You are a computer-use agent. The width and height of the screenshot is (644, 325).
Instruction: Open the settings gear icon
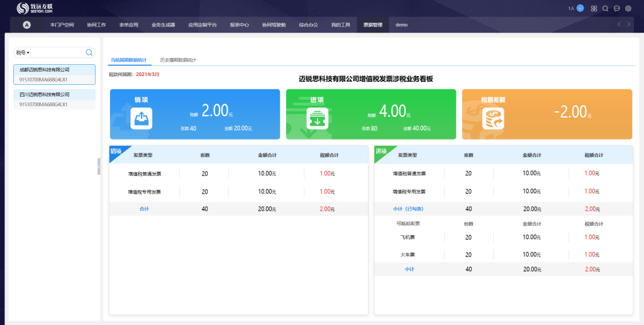tap(628, 9)
